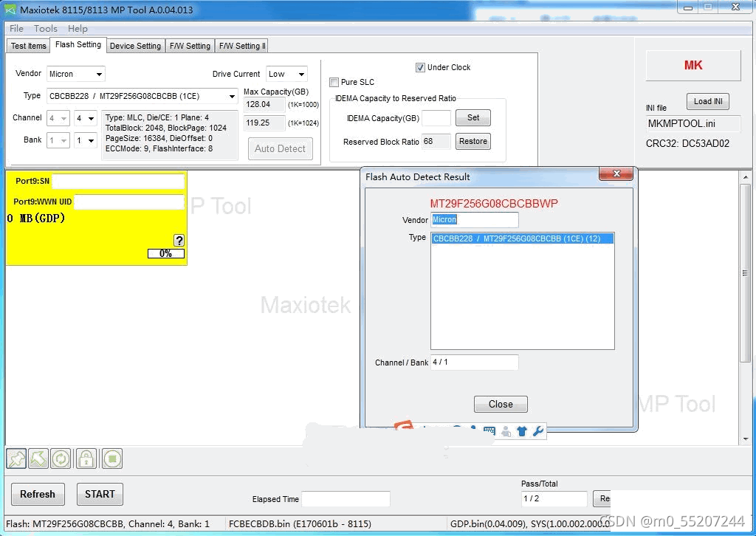Click the Channel / Bank field showing 4 / 1

pos(475,362)
